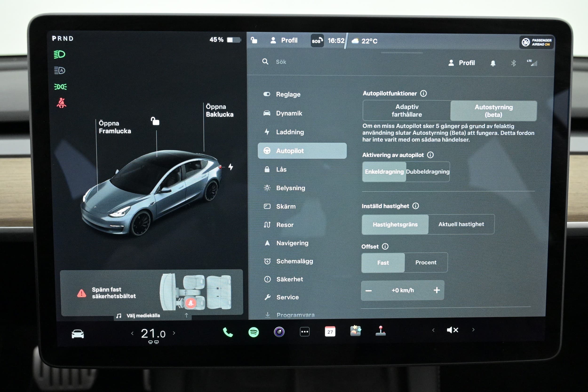
Task: Launch the Spotify app
Action: click(x=254, y=332)
